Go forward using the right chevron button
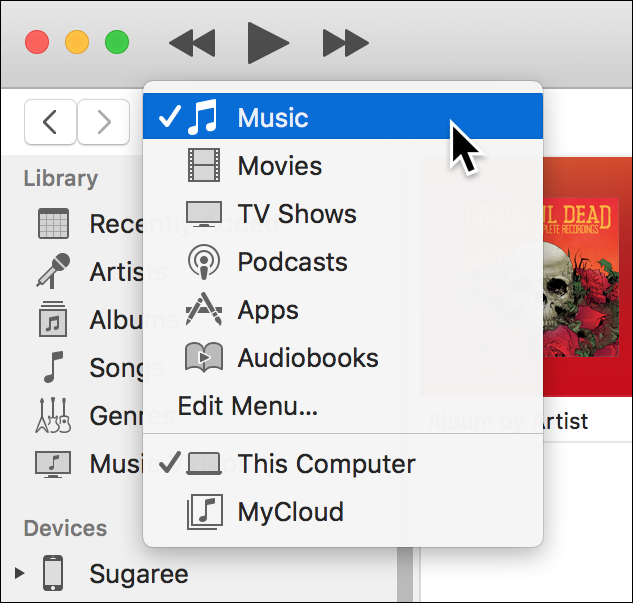 pyautogui.click(x=103, y=121)
